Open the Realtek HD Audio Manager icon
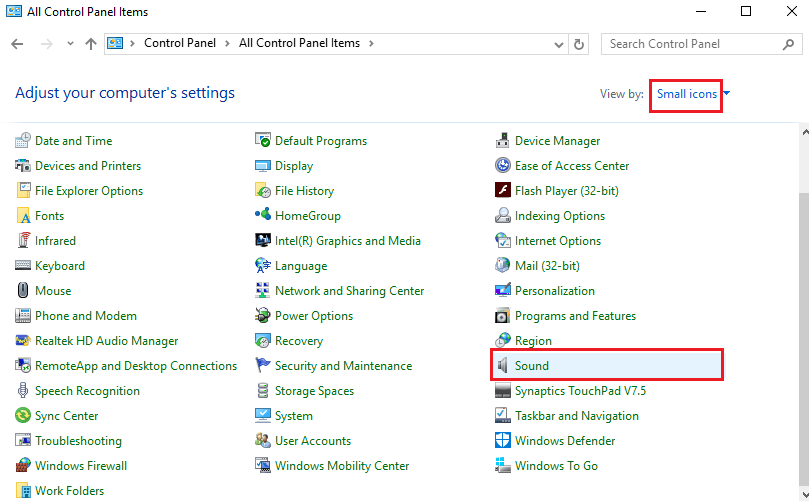The height and width of the screenshot is (501, 809). [x=23, y=340]
